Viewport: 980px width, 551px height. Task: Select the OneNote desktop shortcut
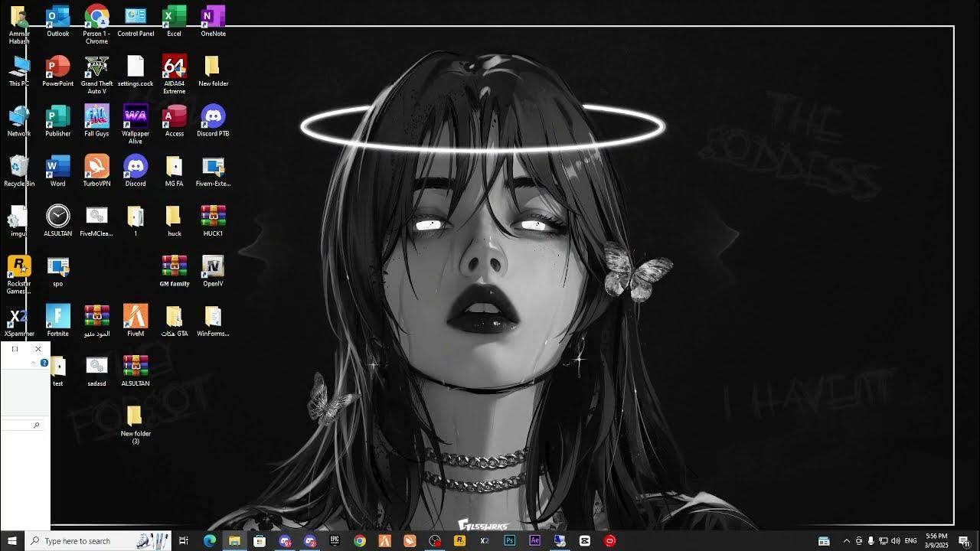(x=213, y=21)
